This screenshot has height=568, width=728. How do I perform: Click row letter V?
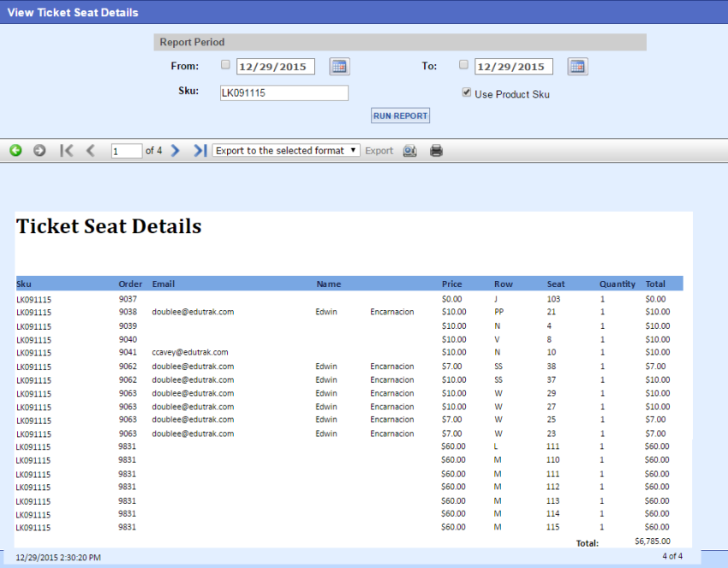pos(497,339)
